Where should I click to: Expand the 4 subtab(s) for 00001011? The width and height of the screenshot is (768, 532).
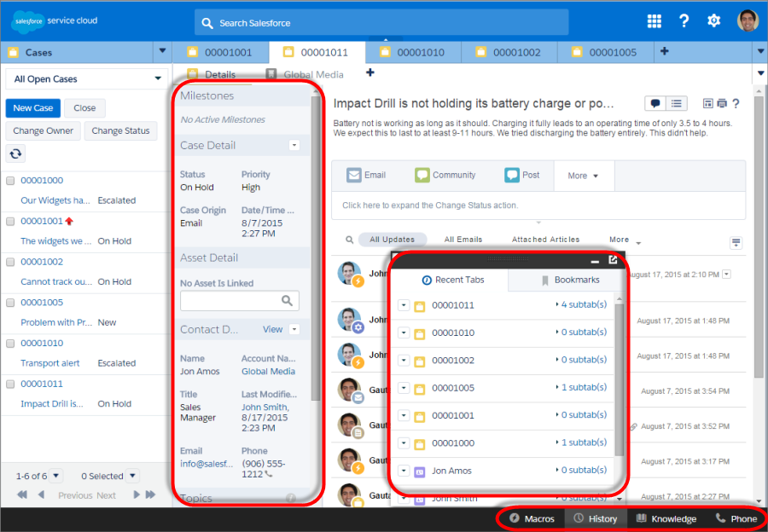(x=581, y=304)
